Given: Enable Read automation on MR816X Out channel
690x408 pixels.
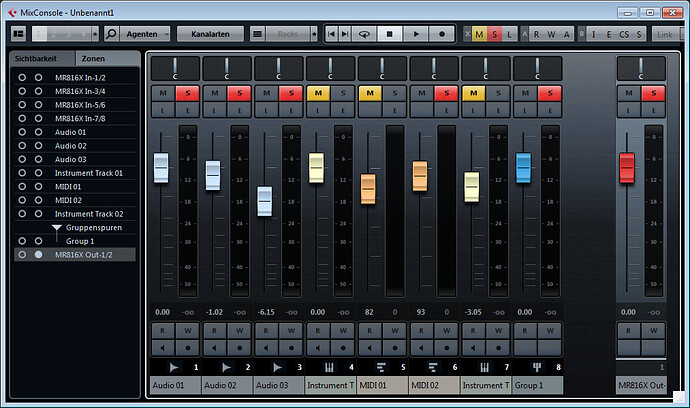Looking at the screenshot, I should point(628,331).
